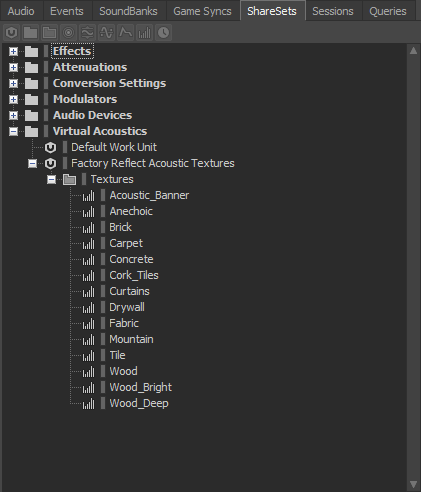Open the Game Syncs tab
Image resolution: width=421 pixels, height=492 pixels.
click(202, 11)
